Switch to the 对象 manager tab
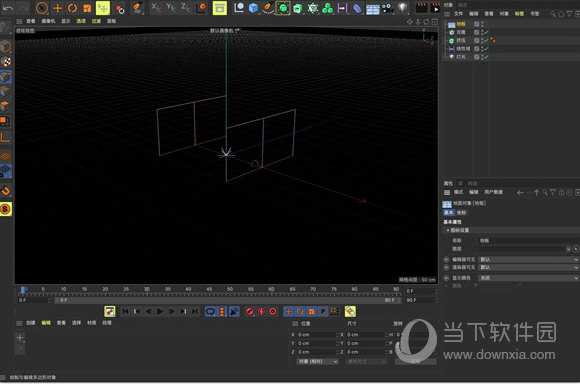This screenshot has height=384, width=580. pyautogui.click(x=448, y=5)
